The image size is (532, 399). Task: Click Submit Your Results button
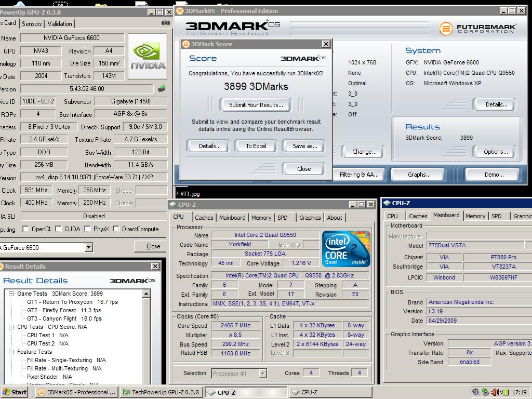(256, 105)
